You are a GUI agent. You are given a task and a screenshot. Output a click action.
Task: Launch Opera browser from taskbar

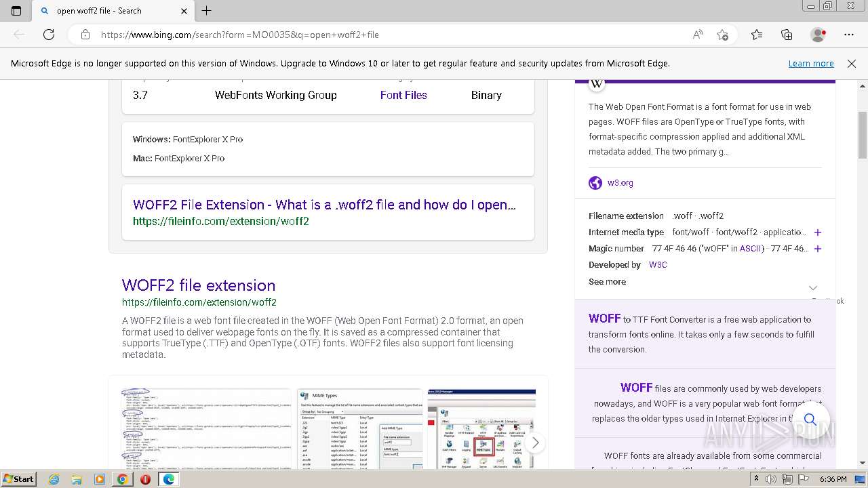(x=145, y=479)
